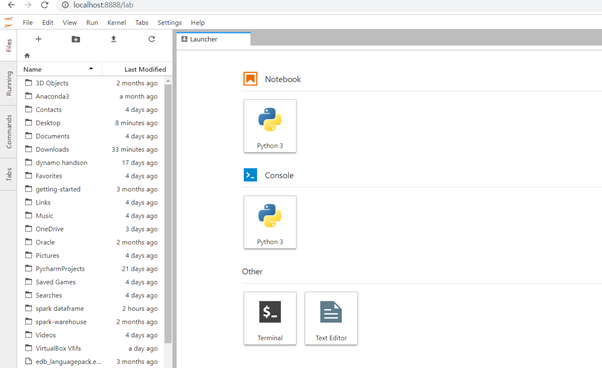Sort files by Last Modified column
Image resolution: width=602 pixels, height=368 pixels.
click(x=137, y=69)
